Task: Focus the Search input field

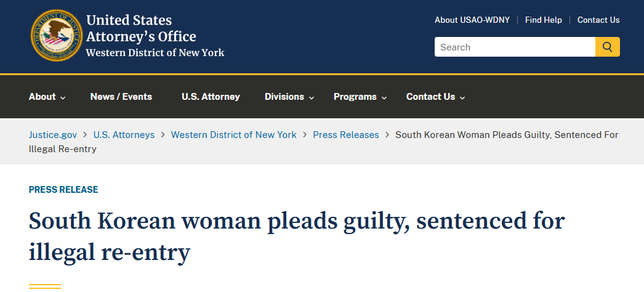Action: point(515,47)
